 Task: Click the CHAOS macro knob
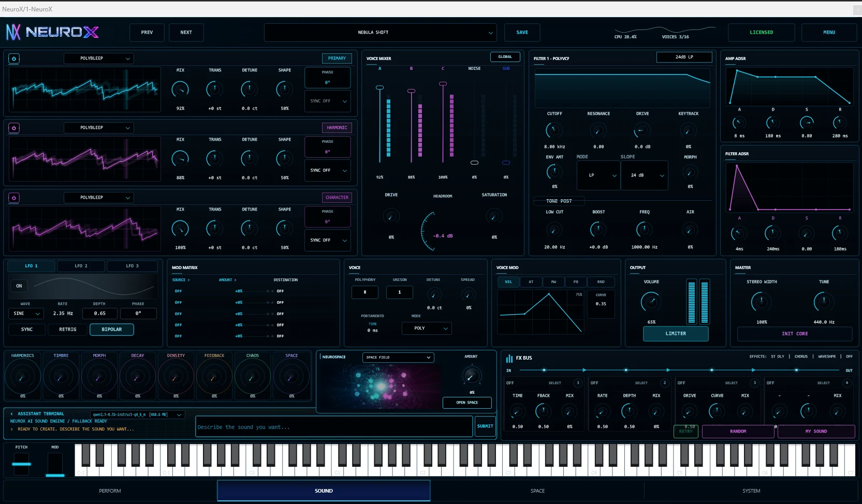[x=252, y=377]
